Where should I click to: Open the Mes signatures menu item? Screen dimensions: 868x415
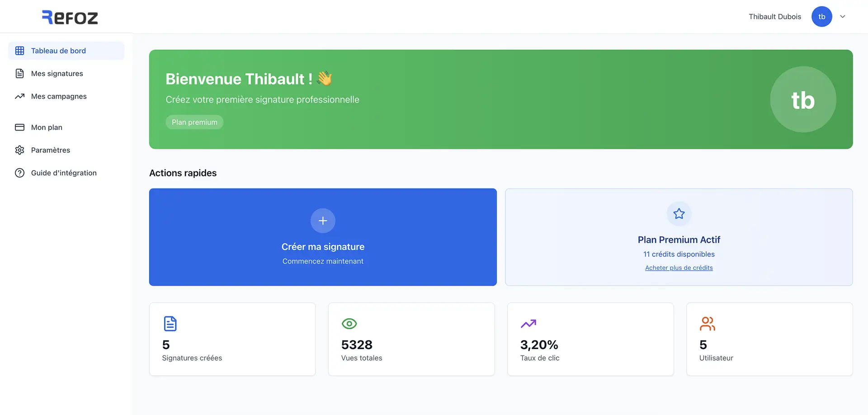click(57, 74)
